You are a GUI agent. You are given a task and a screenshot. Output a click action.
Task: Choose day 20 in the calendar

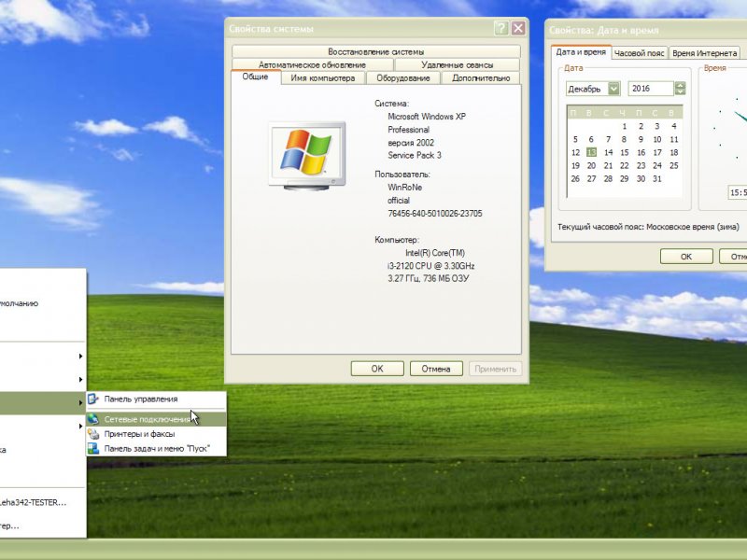tap(591, 166)
